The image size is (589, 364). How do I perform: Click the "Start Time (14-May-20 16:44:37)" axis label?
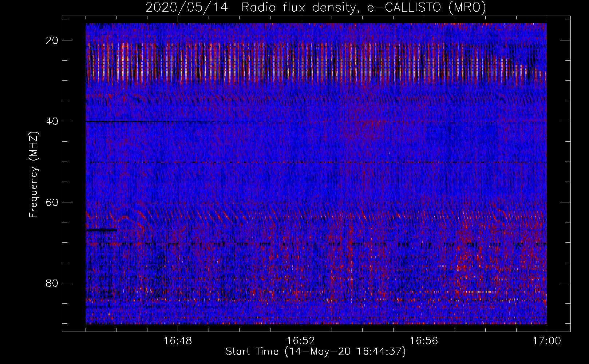click(316, 352)
